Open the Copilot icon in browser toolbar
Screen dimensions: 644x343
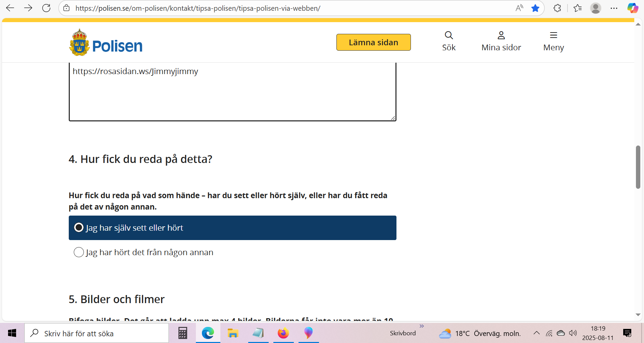point(633,8)
